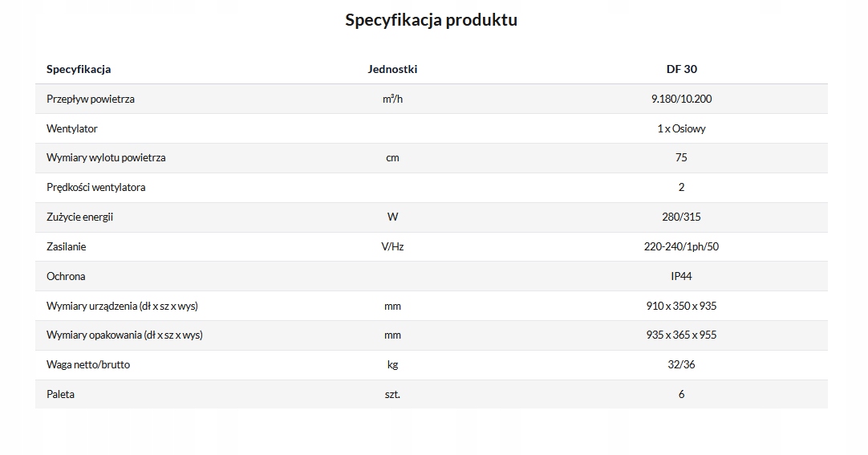
Task: Click the 'Specyfikacja produktu' heading
Action: coord(431,20)
